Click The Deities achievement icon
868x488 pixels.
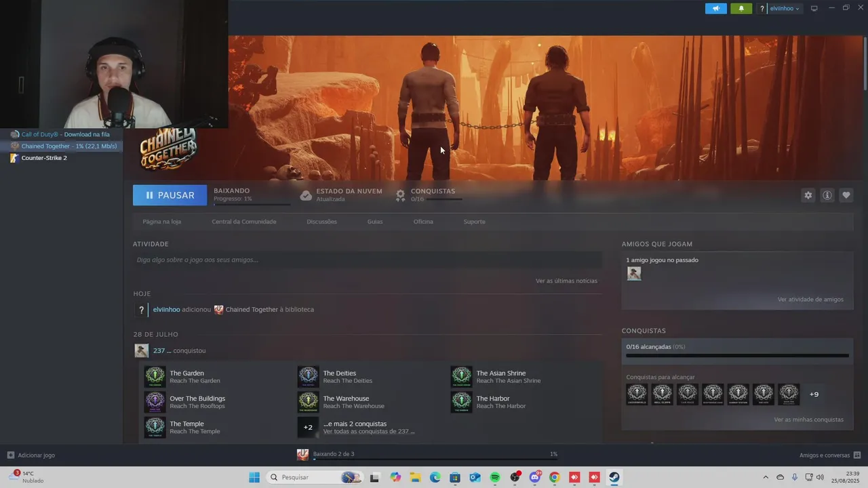(308, 377)
